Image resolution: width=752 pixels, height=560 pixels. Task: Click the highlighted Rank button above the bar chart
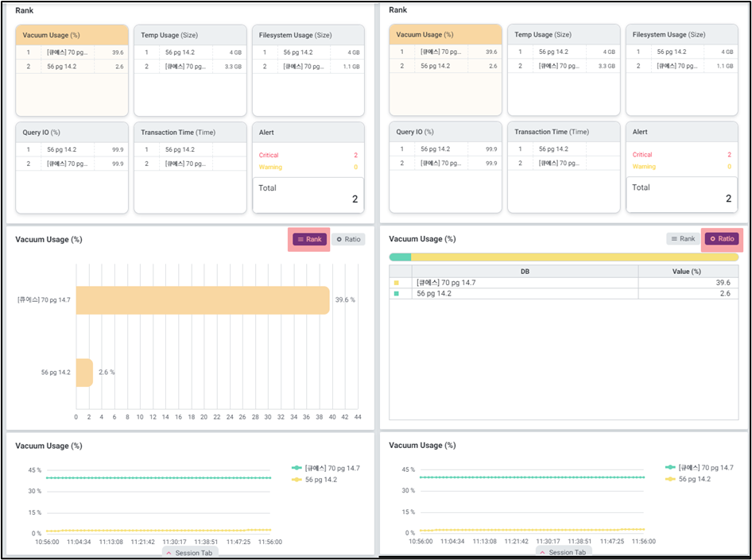click(x=309, y=239)
